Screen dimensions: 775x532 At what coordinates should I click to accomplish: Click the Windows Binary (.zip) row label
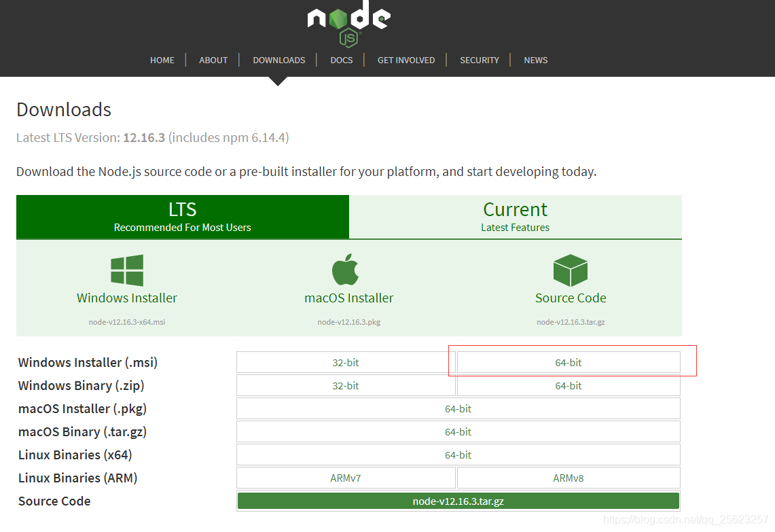coord(81,386)
